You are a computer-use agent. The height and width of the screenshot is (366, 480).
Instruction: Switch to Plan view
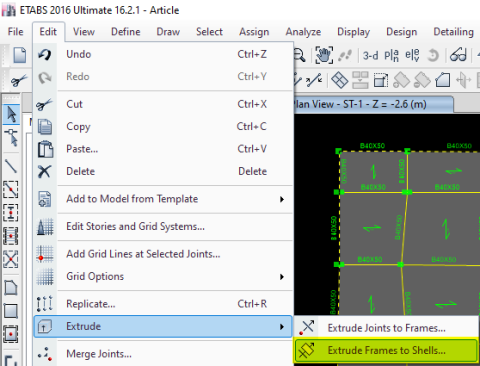(391, 55)
